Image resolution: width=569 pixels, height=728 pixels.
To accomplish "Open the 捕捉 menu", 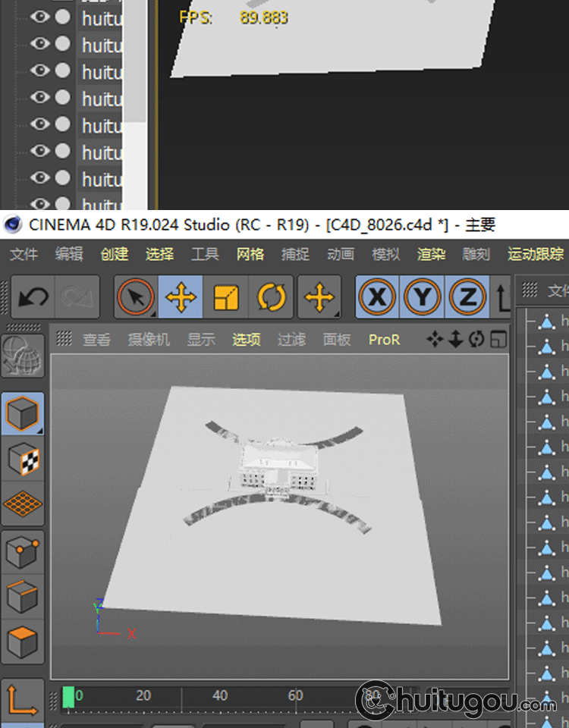I will [295, 254].
